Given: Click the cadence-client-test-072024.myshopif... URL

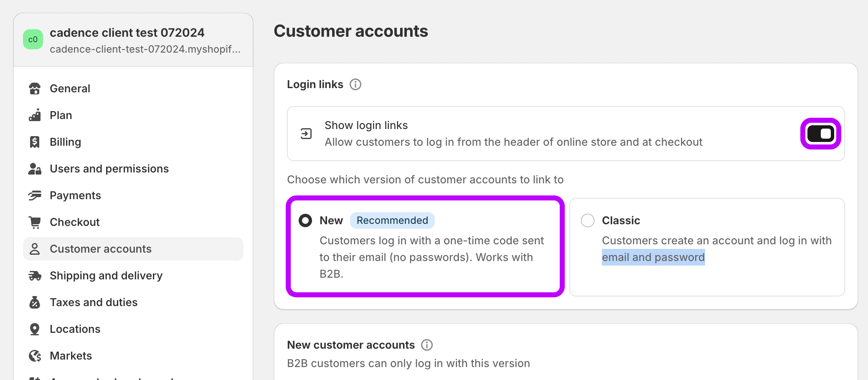Looking at the screenshot, I should [x=145, y=49].
